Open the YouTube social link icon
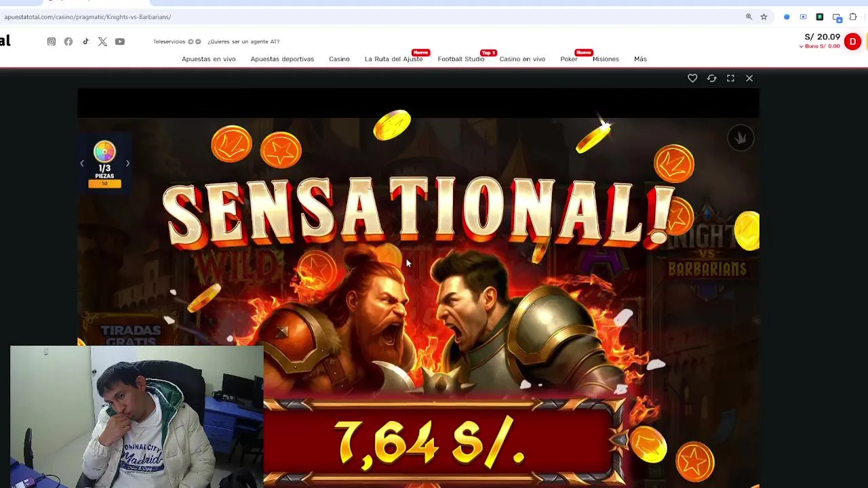 tap(120, 41)
